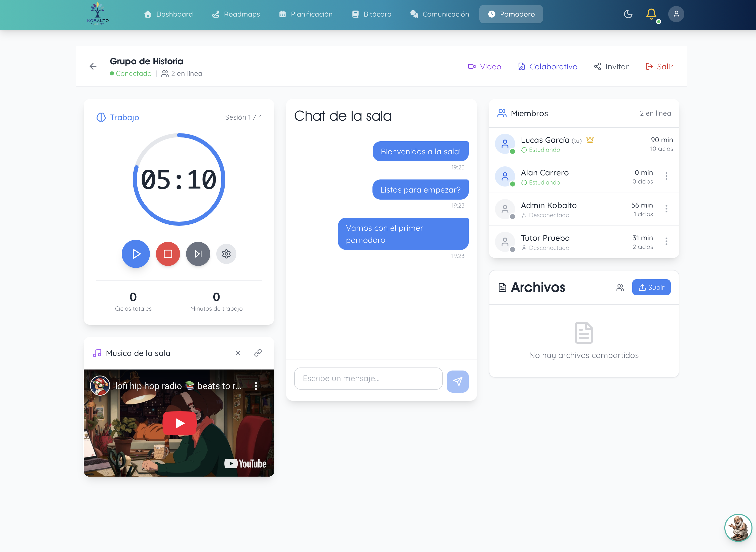
Task: Open timer settings gear icon
Action: click(x=226, y=254)
